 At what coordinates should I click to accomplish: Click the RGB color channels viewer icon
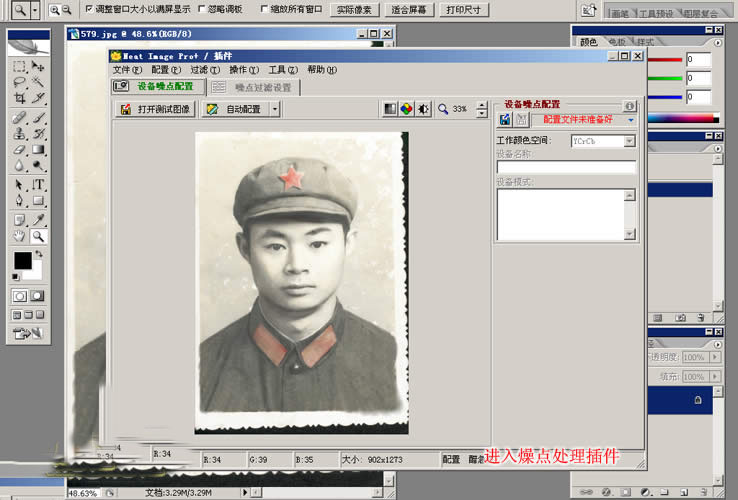tap(406, 109)
